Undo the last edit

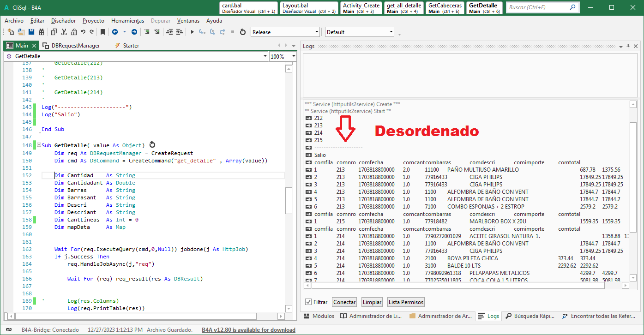pyautogui.click(x=83, y=31)
